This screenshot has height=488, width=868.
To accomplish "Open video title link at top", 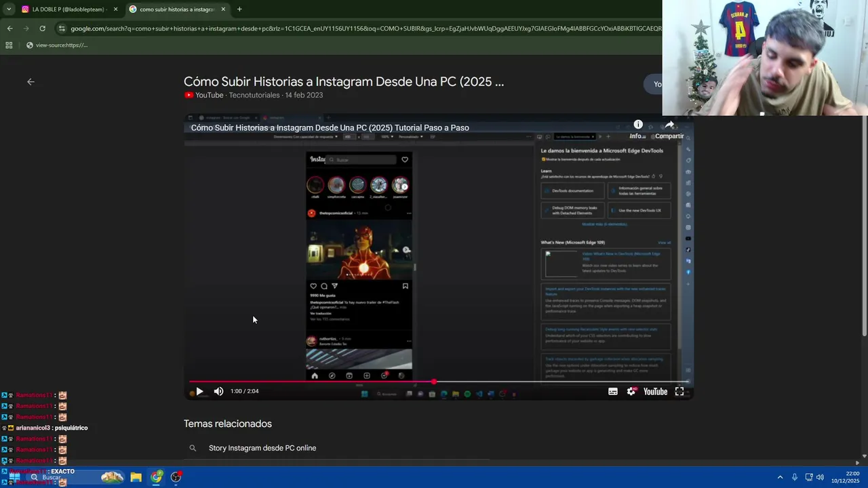I will [x=344, y=81].
